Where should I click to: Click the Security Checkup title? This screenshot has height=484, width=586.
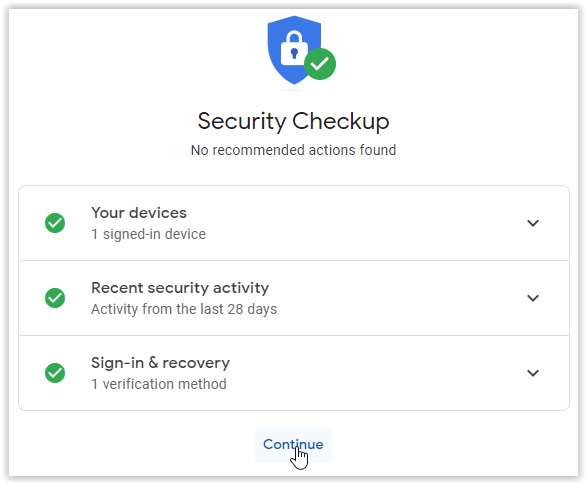[x=293, y=121]
